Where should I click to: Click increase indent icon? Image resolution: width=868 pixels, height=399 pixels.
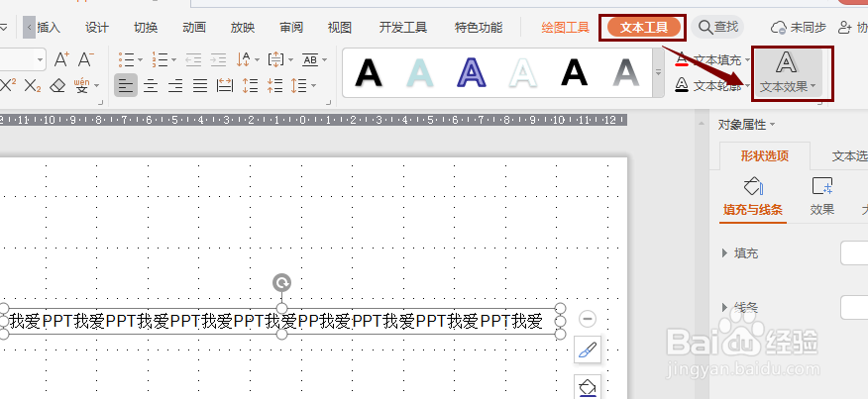218,59
